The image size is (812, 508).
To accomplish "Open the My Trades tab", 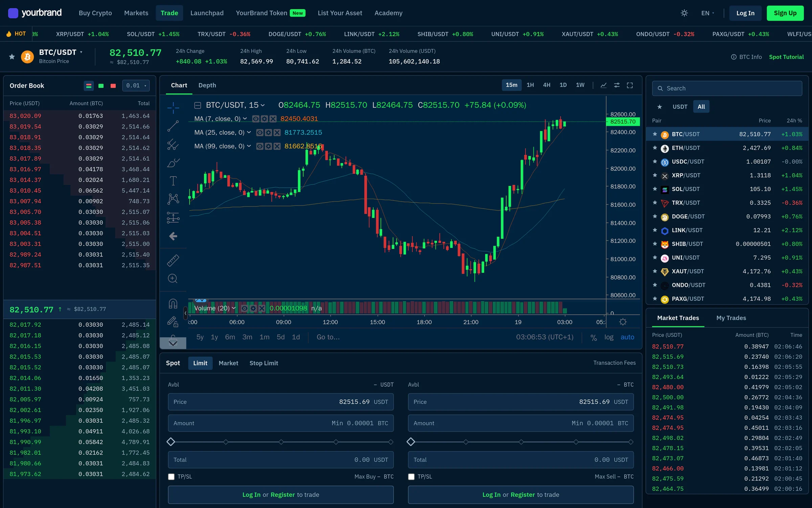I will 731,318.
